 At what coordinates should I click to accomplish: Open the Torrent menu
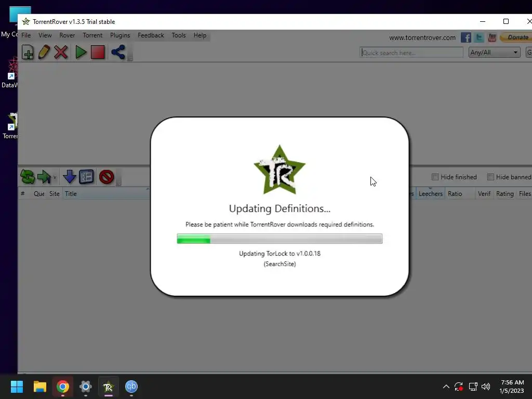coord(92,35)
